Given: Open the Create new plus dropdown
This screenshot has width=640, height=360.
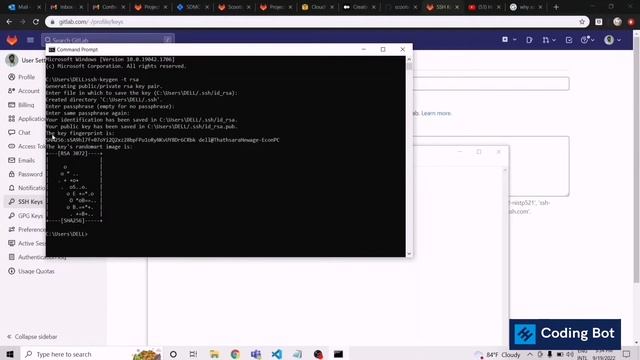Looking at the screenshot, I should tap(509, 40).
